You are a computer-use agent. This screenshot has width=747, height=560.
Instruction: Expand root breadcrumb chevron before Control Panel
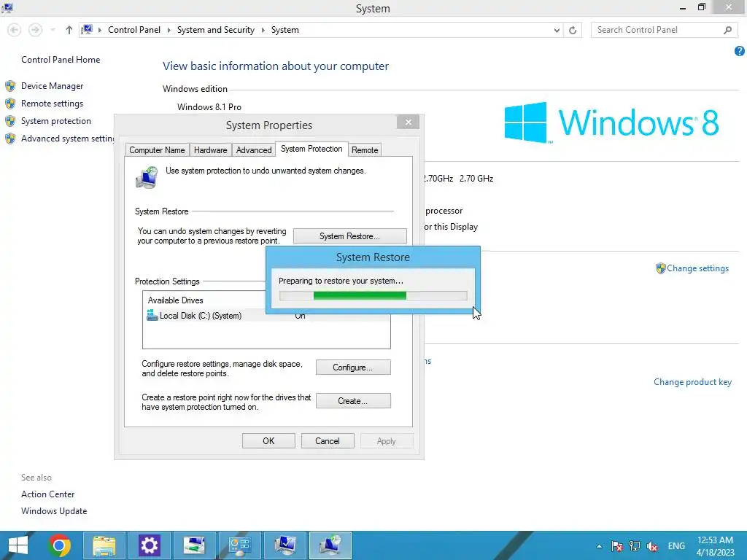point(99,30)
